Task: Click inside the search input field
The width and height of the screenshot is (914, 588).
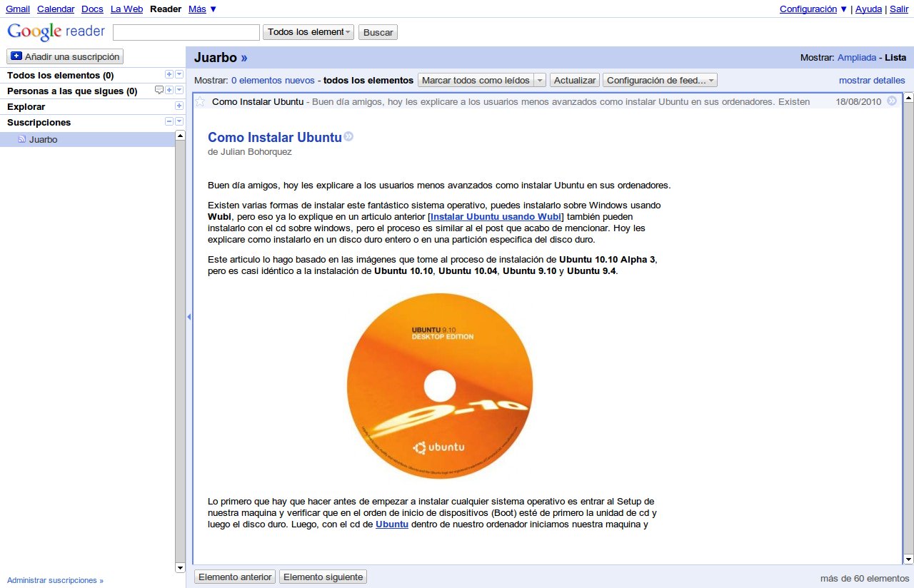Action: coord(186,32)
